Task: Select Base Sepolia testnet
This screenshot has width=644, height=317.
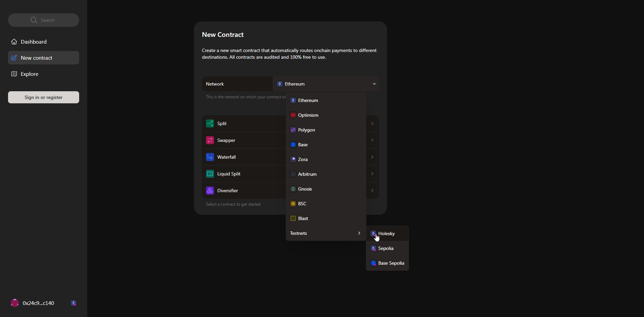Action: [391, 263]
